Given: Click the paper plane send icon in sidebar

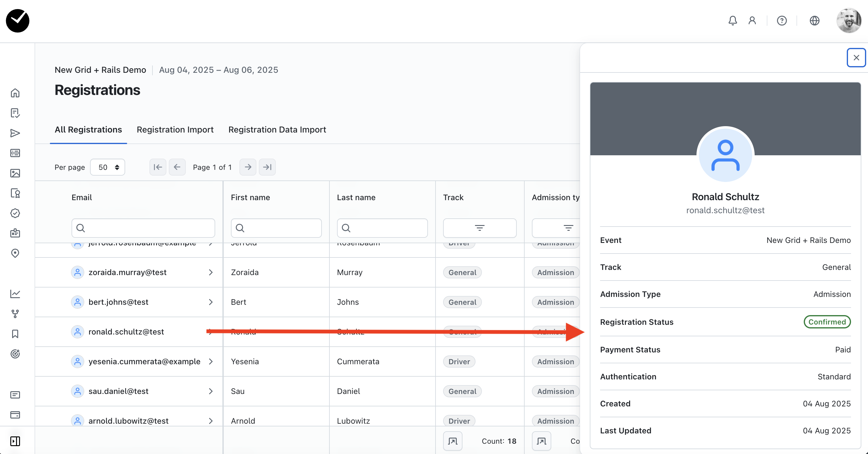Looking at the screenshot, I should click(15, 133).
